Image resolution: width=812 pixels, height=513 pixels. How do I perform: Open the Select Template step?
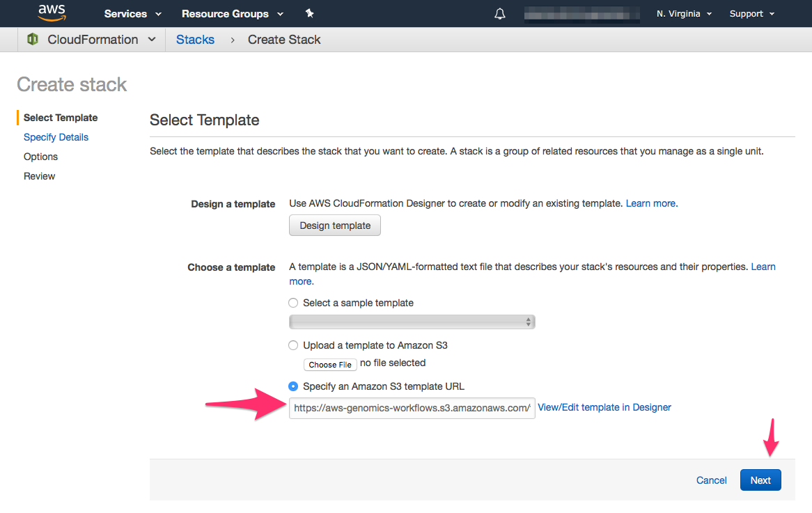click(x=61, y=118)
